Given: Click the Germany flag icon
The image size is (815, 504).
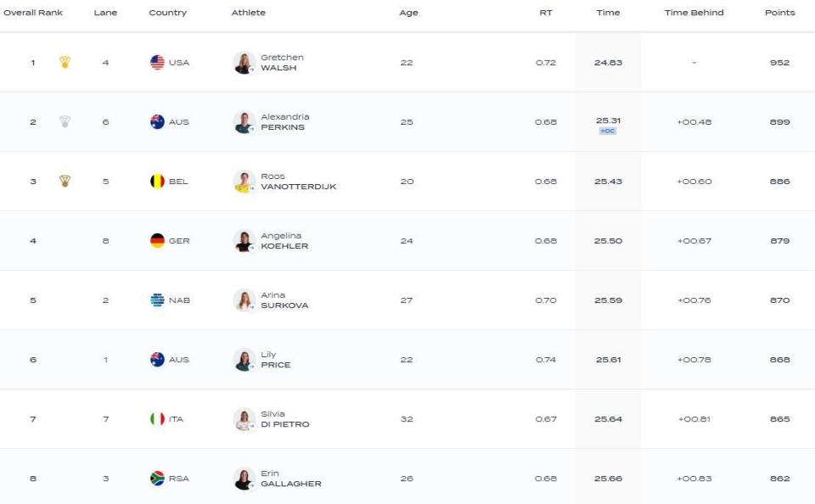Looking at the screenshot, I should 157,241.
